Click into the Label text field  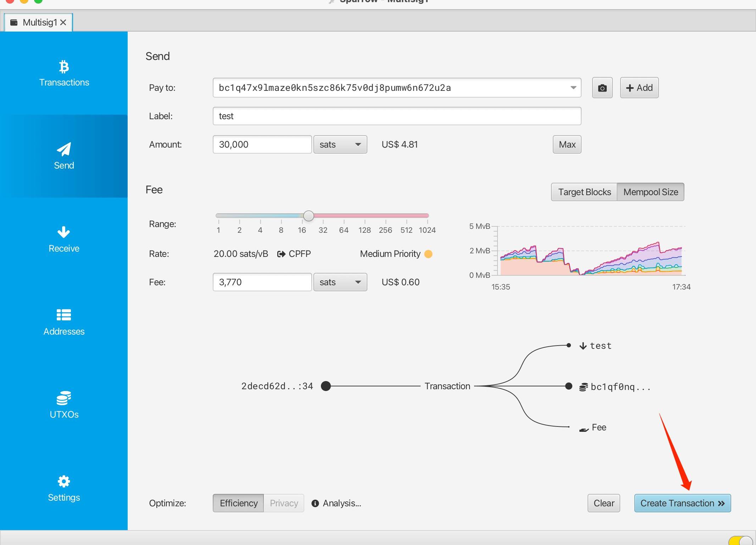[x=396, y=116]
